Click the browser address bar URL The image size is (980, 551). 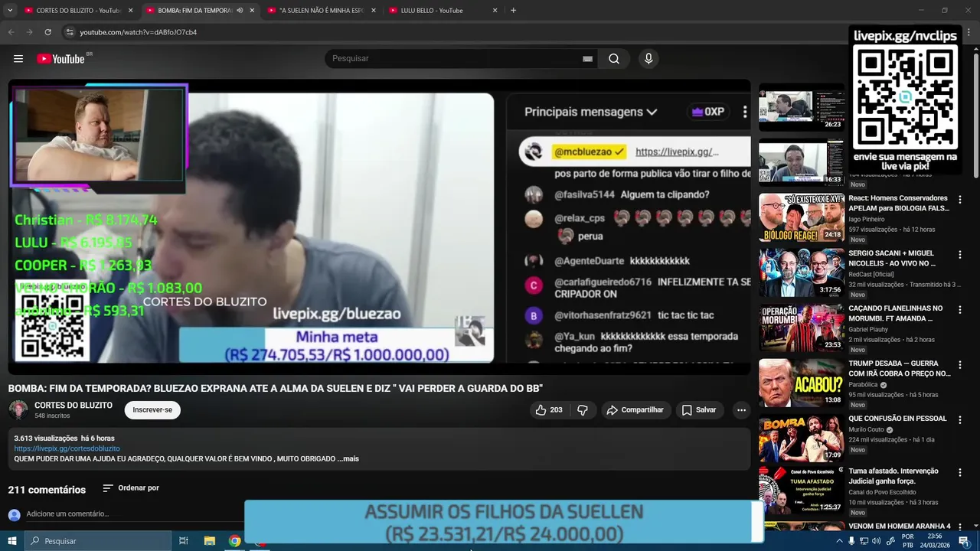[139, 32]
